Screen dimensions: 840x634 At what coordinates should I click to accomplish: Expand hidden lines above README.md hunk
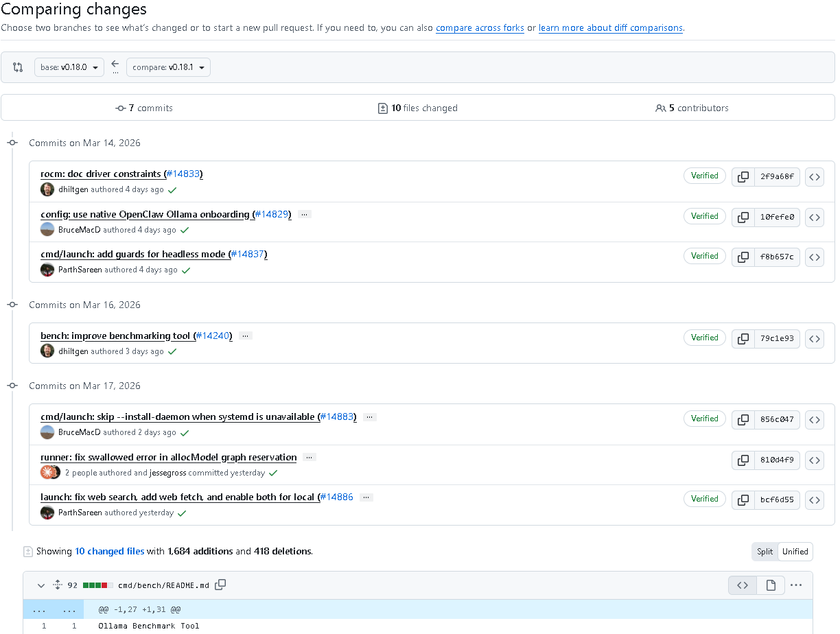[54, 609]
